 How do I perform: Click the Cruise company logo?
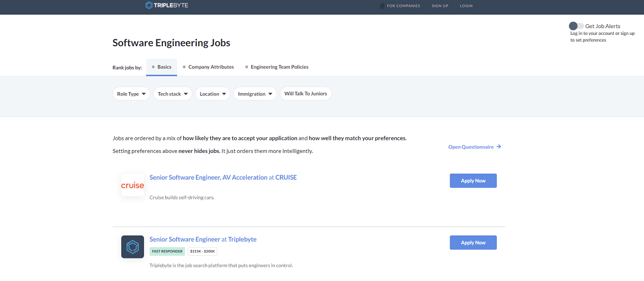coord(133,185)
